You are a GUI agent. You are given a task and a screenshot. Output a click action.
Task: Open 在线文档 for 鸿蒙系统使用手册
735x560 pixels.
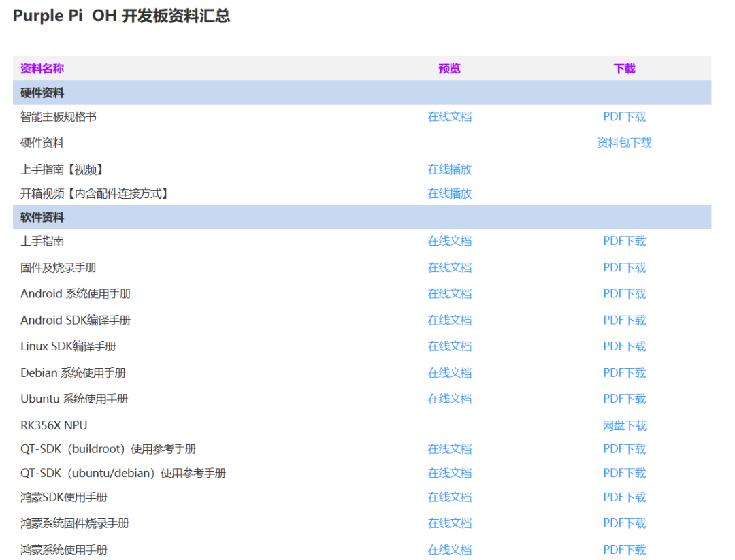pos(449,550)
